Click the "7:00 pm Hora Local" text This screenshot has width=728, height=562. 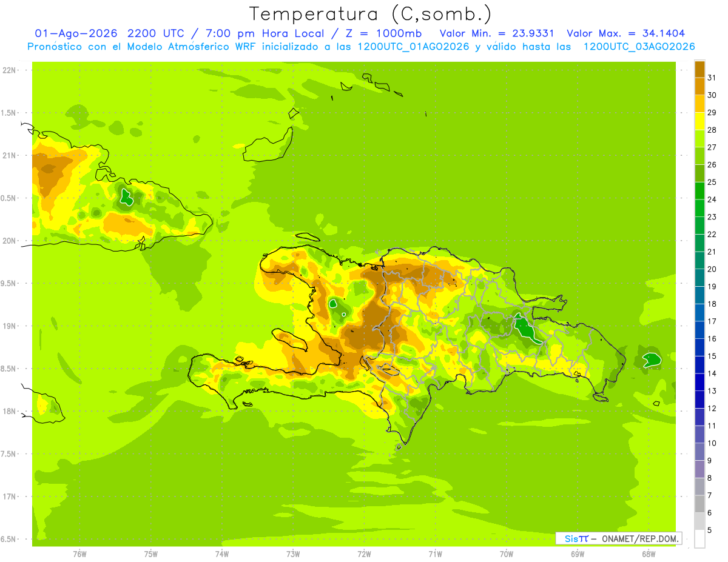(x=265, y=33)
